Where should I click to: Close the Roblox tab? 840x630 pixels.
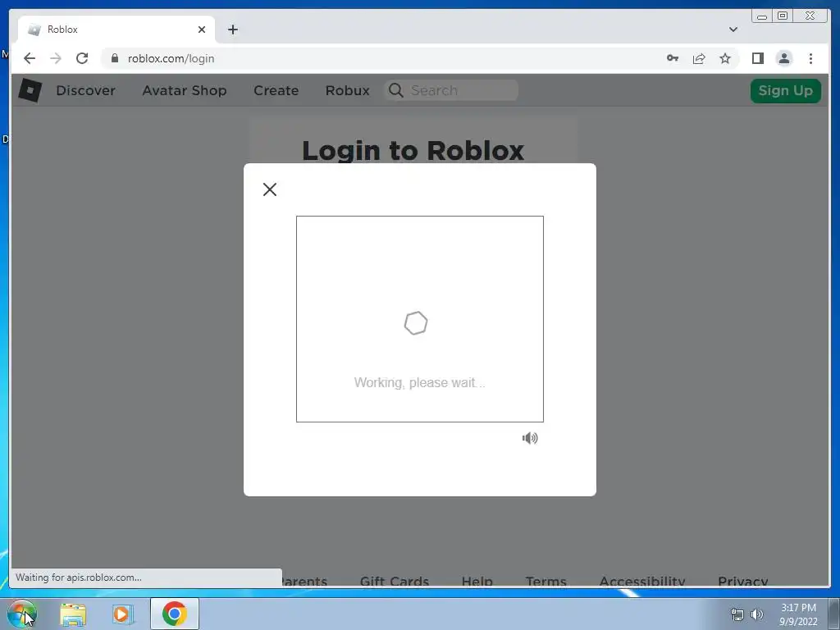(202, 30)
